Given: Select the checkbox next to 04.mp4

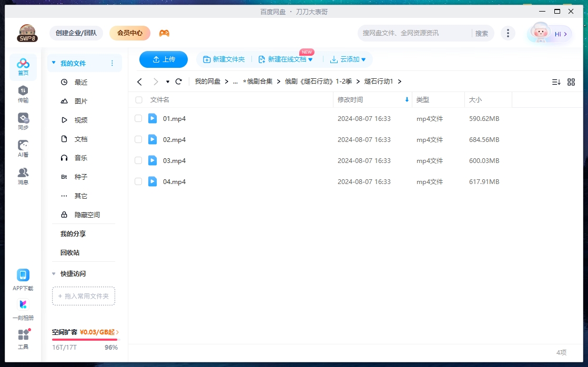Looking at the screenshot, I should pos(138,181).
